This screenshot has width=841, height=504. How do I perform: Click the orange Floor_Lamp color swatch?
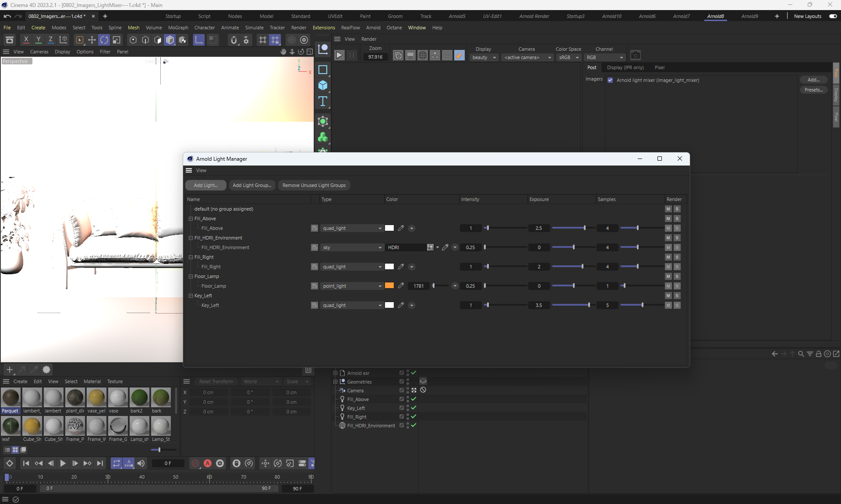click(x=389, y=286)
